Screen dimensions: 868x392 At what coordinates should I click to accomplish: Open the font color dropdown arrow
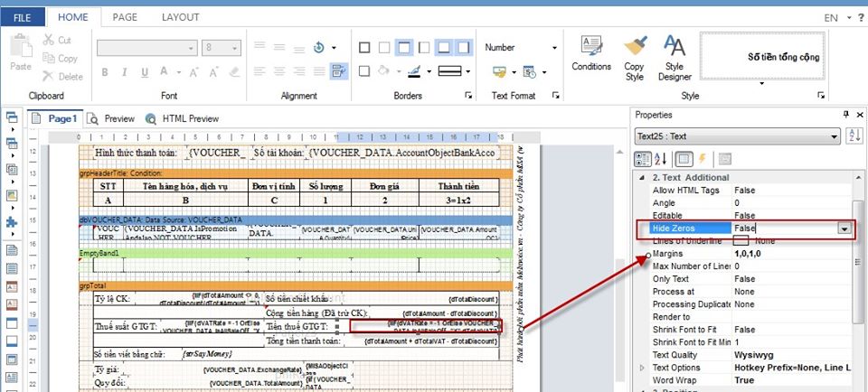(179, 72)
